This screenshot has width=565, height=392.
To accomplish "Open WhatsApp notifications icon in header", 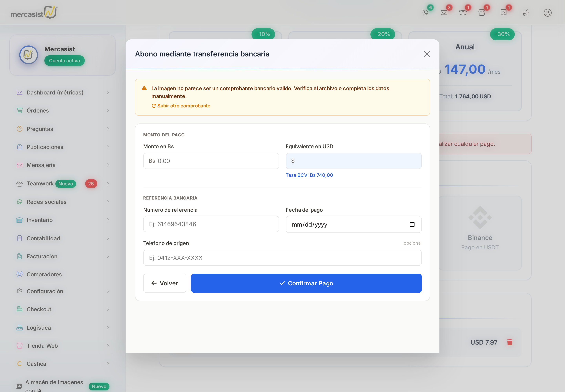I will tap(425, 13).
